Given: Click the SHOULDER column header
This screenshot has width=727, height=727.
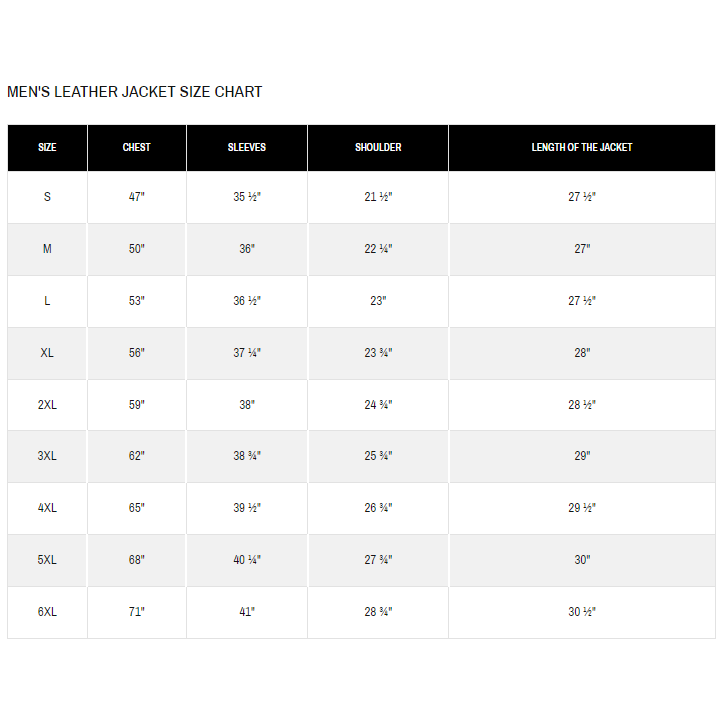Looking at the screenshot, I should (x=378, y=147).
